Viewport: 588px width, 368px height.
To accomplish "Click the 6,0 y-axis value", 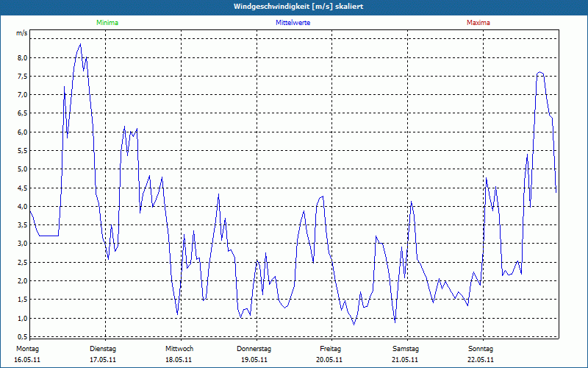I will [23, 132].
